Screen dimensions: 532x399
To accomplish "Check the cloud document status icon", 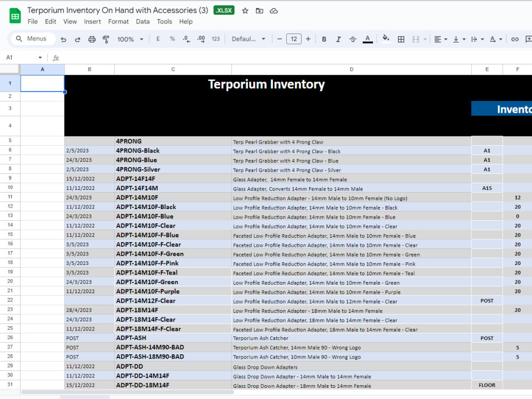I will tap(274, 11).
